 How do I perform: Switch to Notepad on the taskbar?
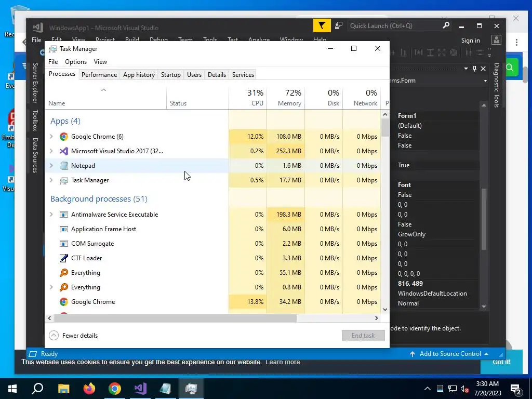tap(166, 389)
